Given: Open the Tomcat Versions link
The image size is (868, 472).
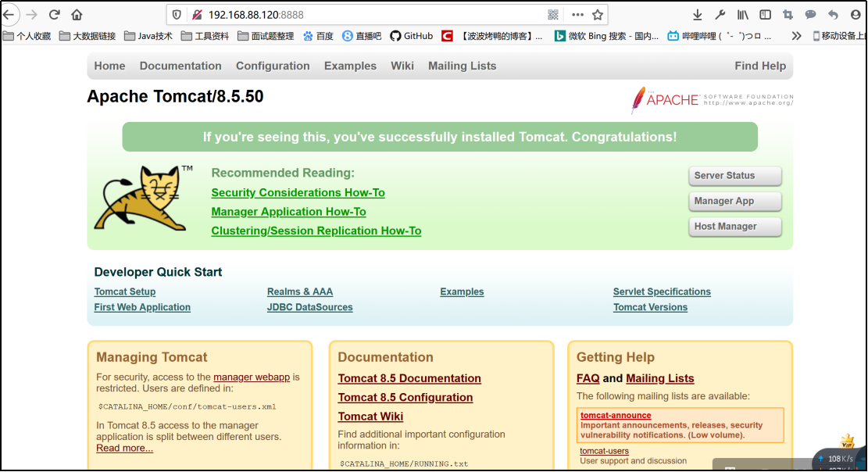Looking at the screenshot, I should (651, 307).
